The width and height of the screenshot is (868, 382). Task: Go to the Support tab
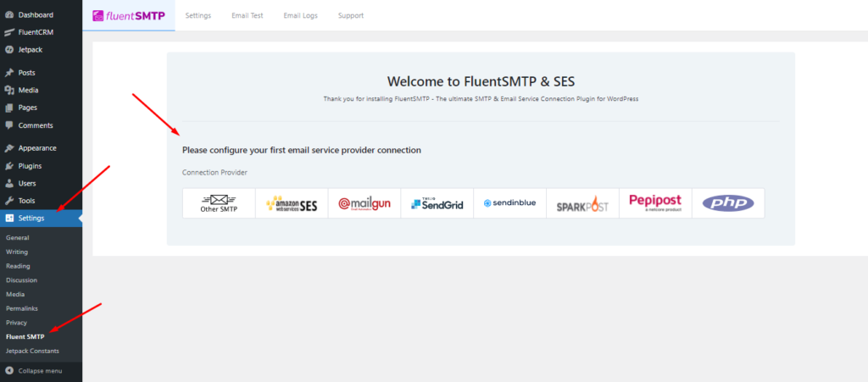351,15
